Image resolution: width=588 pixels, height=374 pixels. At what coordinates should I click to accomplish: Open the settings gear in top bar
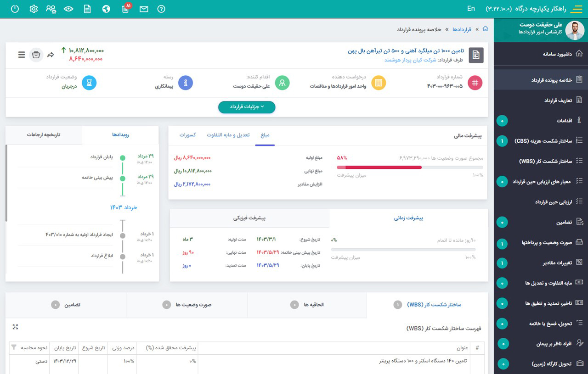[x=34, y=9]
